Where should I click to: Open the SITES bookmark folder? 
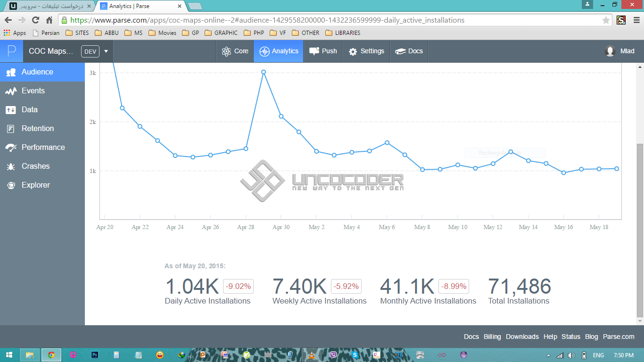point(77,33)
